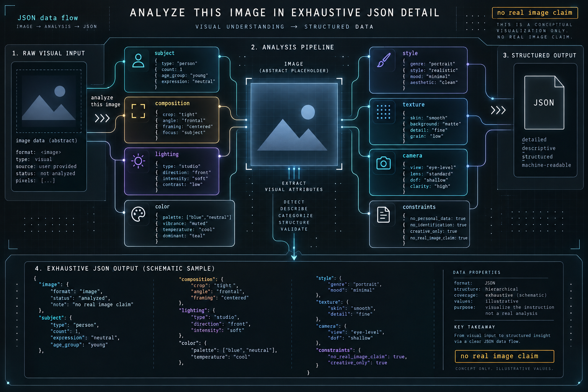Click the JSON file icon in Structured Output
The image size is (588, 392).
[x=544, y=102]
